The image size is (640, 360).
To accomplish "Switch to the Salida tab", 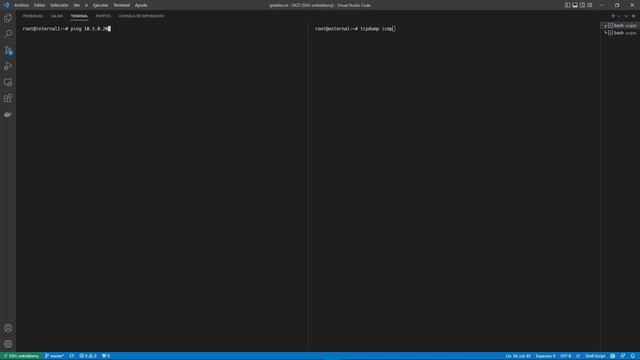I will 57,16.
